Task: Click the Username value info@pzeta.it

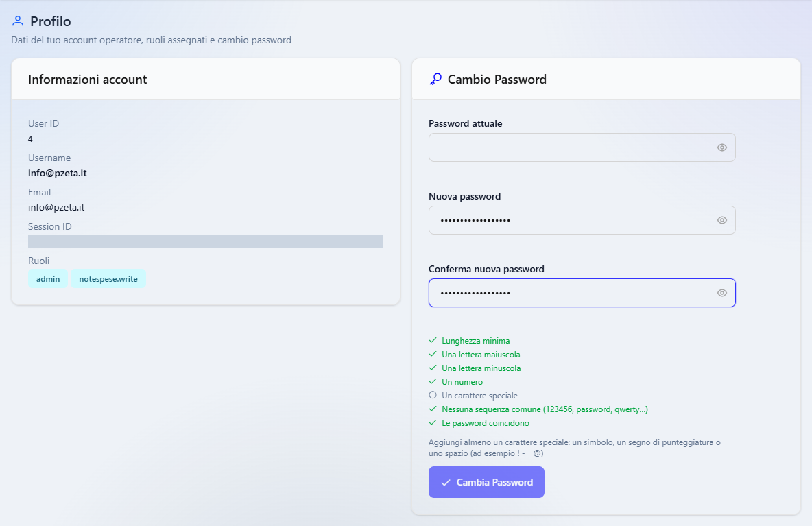Action: [58, 173]
